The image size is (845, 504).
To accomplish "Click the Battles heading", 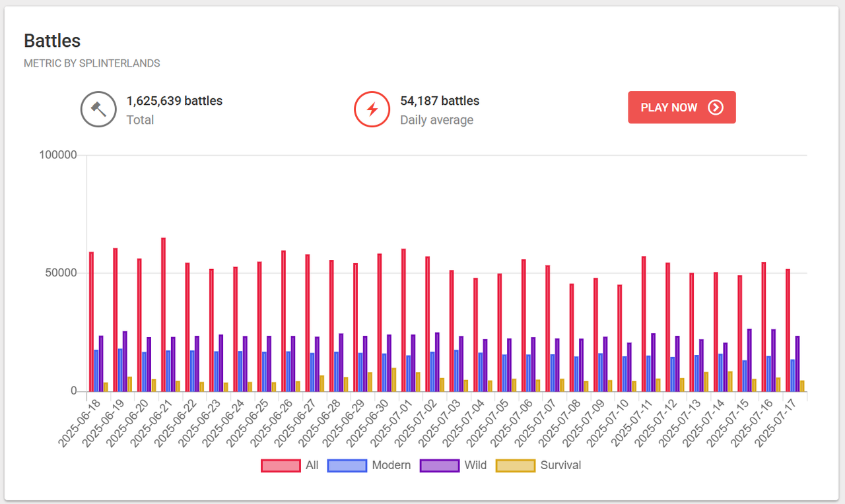I will coord(52,40).
